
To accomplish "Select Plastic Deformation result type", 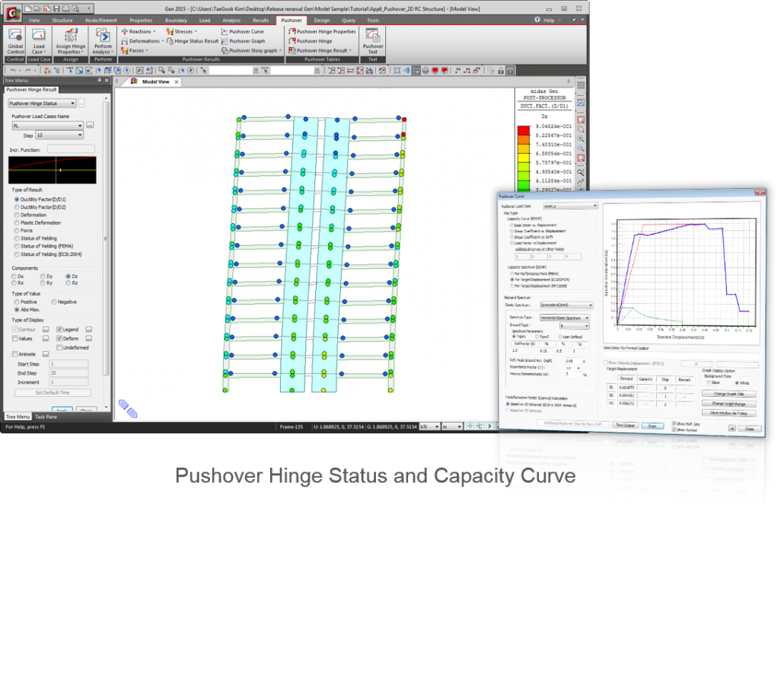I will [x=37, y=222].
